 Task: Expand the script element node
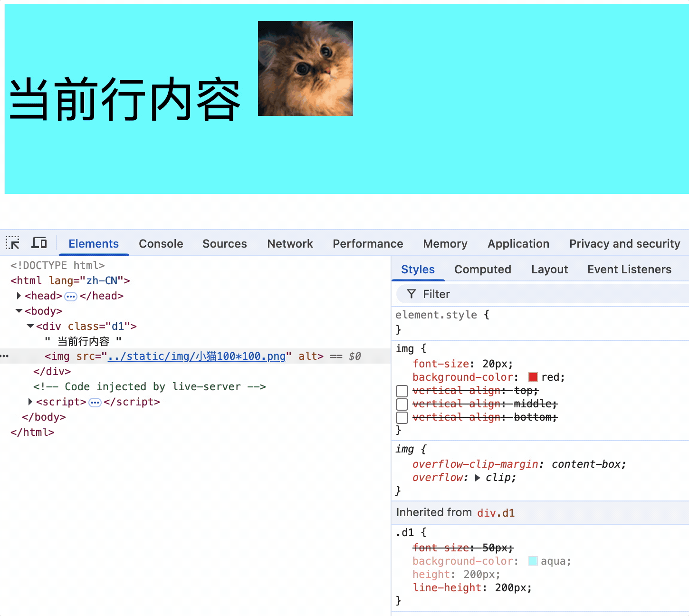(x=30, y=402)
